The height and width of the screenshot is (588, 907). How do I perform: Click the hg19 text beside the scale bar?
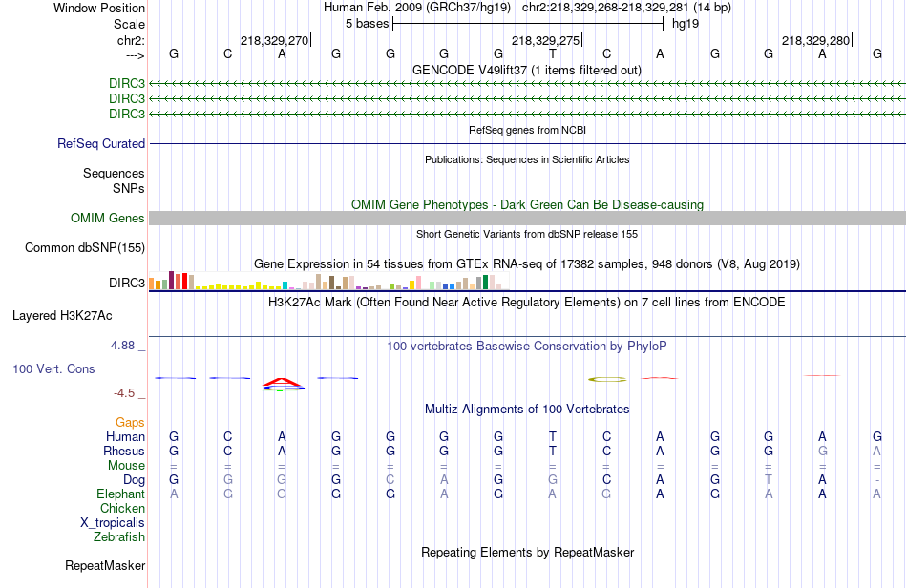click(x=686, y=24)
